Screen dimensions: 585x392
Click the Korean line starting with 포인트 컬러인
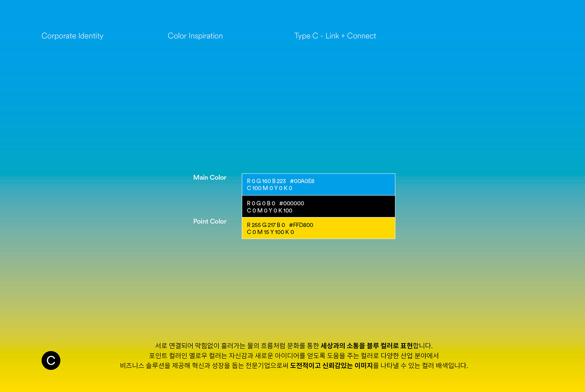coord(294,355)
